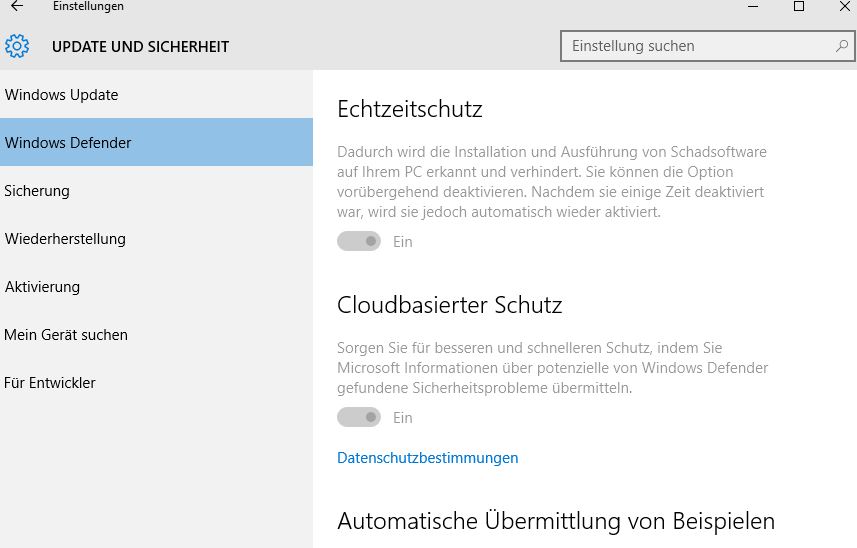The height and width of the screenshot is (548, 857).
Task: Open the Datenschutzbestimmungen link
Action: click(427, 458)
